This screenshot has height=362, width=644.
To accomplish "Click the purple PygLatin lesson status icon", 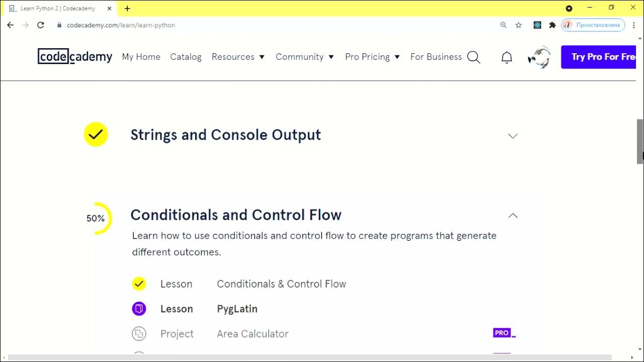I will point(139,309).
